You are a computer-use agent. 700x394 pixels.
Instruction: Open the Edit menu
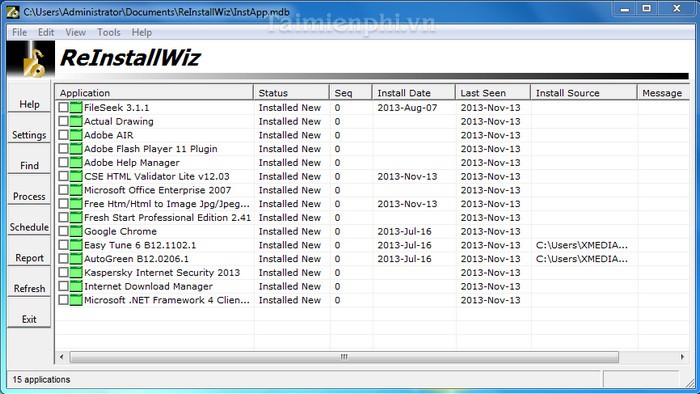46,32
